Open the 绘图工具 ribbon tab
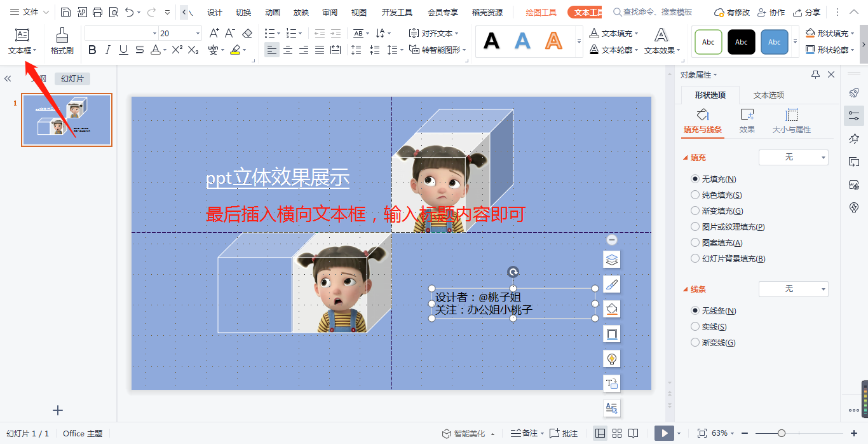This screenshot has height=444, width=868. pos(541,12)
